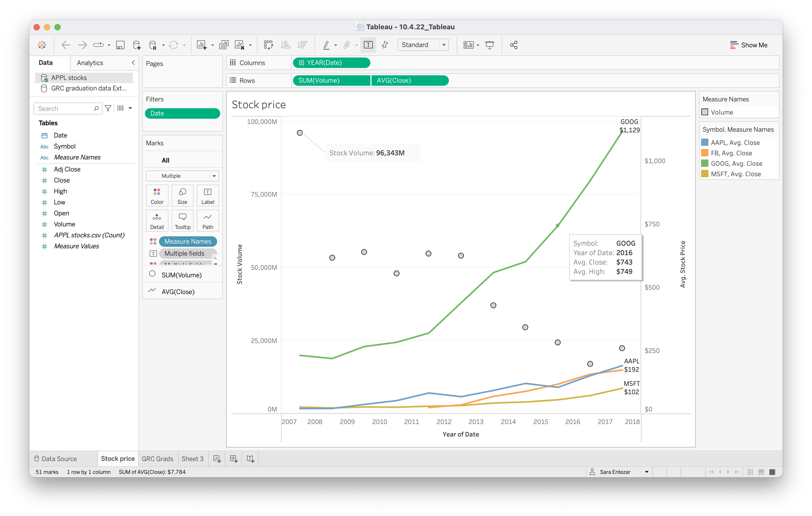This screenshot has width=812, height=516.
Task: Click the Presentation Mode icon
Action: coord(489,45)
